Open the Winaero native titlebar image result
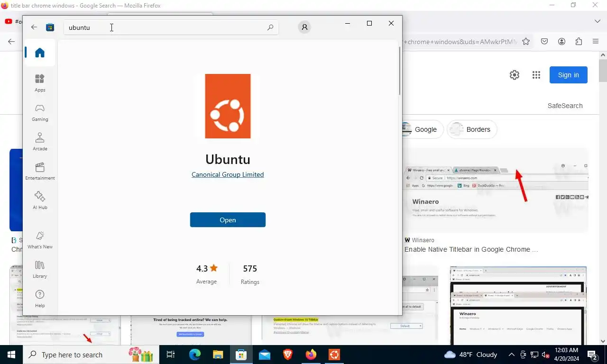Viewport: 607px width, 364px height. point(496,190)
